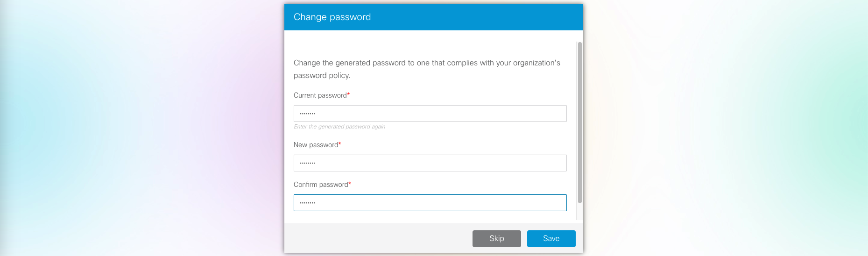Image resolution: width=868 pixels, height=256 pixels.
Task: Click the scrollbar track below the thumb
Action: (580, 212)
